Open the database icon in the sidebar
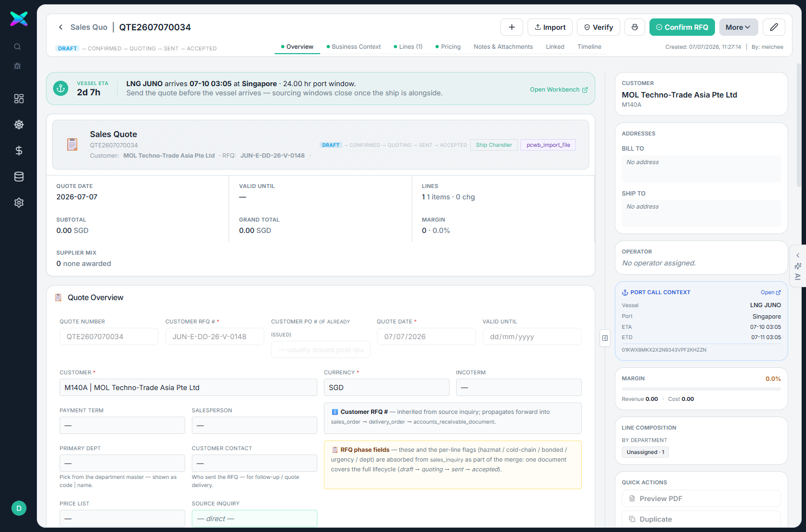806x532 pixels. pos(19,177)
